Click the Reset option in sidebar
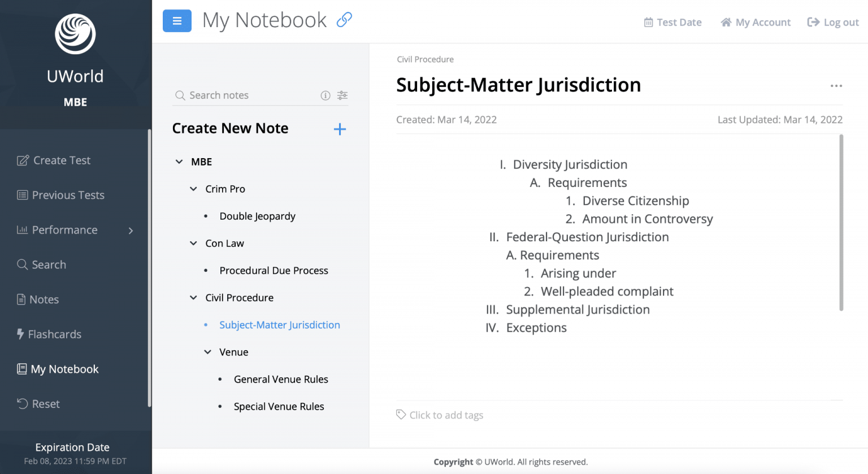This screenshot has width=868, height=474. pos(46,403)
